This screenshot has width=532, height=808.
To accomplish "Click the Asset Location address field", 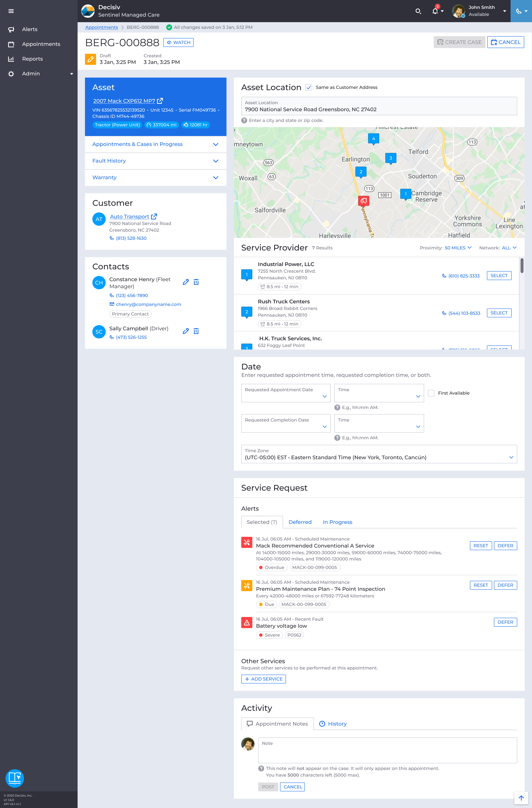I will pyautogui.click(x=379, y=106).
